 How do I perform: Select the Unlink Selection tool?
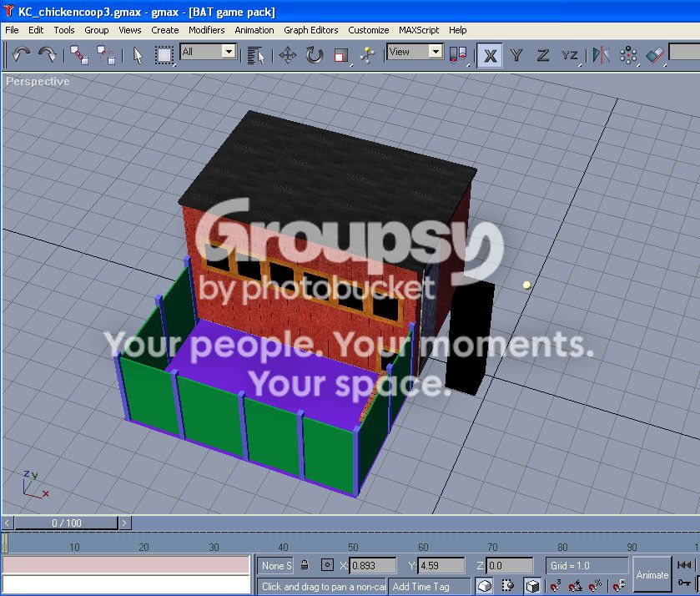(106, 55)
